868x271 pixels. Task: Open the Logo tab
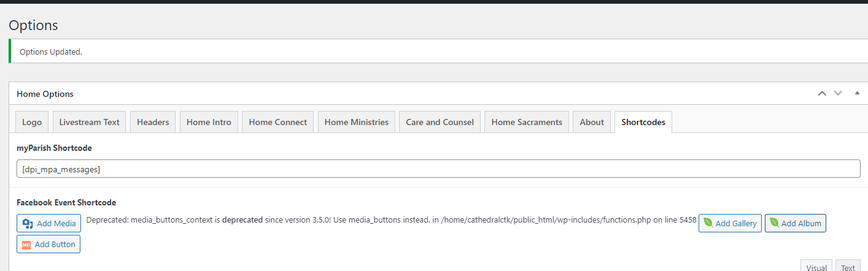(32, 122)
